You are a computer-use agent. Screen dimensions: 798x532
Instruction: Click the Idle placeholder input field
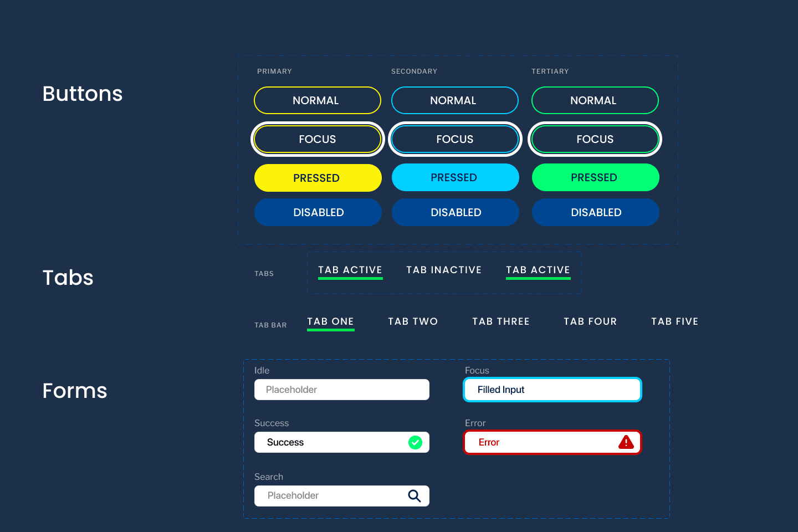click(341, 390)
